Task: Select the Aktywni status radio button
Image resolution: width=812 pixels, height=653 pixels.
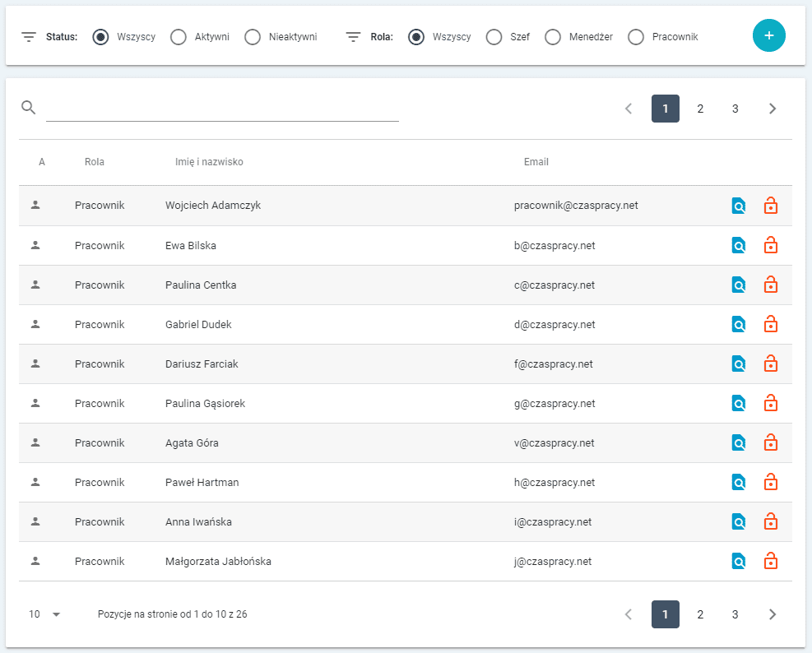Action: click(x=179, y=37)
